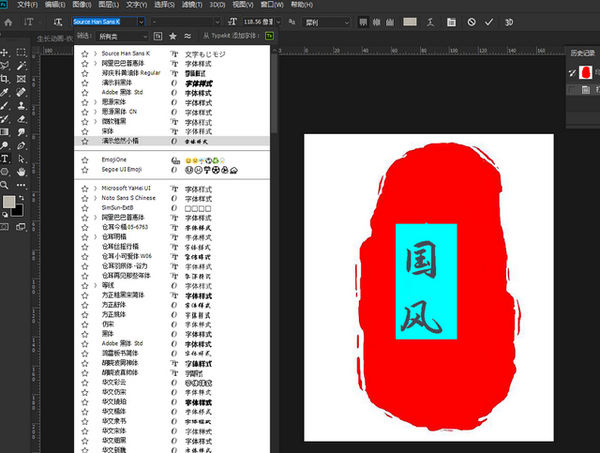Select the Move tool
Screen dimensions: 600x453
(x=7, y=52)
